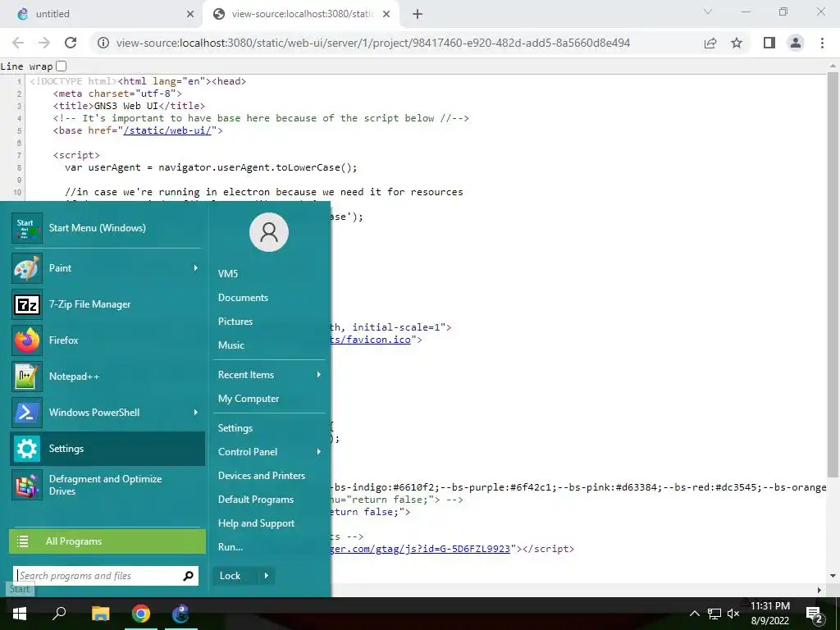Viewport: 840px width, 630px height.
Task: Go forward in Chrome
Action: pos(44,43)
